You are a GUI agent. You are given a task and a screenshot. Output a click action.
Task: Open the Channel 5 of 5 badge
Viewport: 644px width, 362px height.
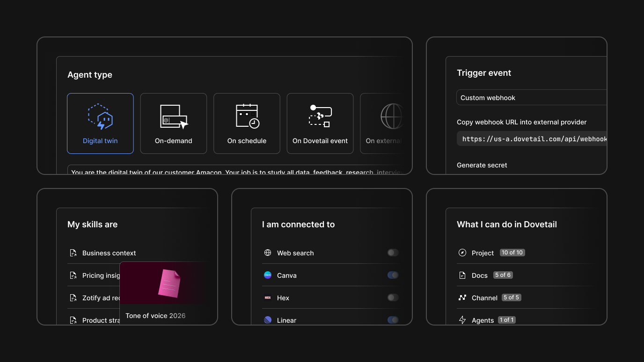coord(511,297)
